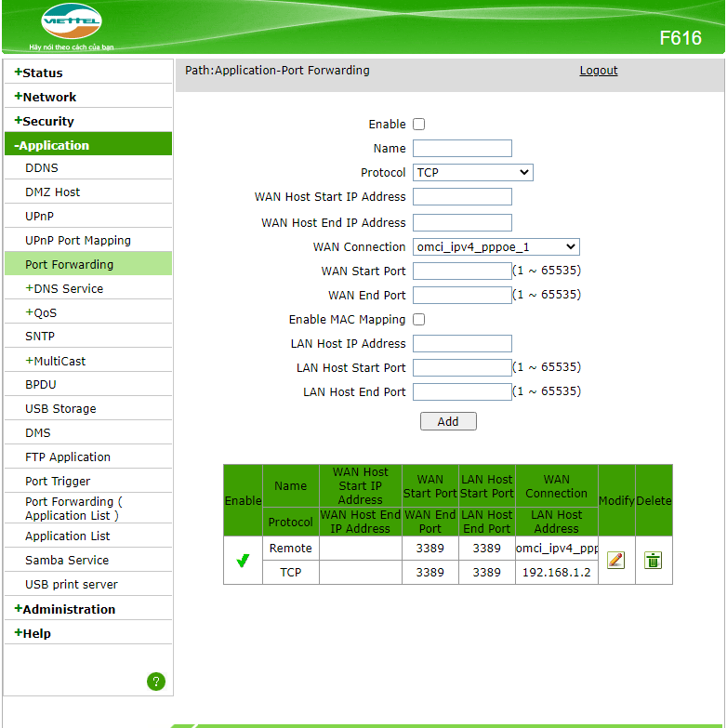This screenshot has width=727, height=728.
Task: Click the 'Path:Application-Port Forwarding' breadcrumb text
Action: pyautogui.click(x=277, y=70)
